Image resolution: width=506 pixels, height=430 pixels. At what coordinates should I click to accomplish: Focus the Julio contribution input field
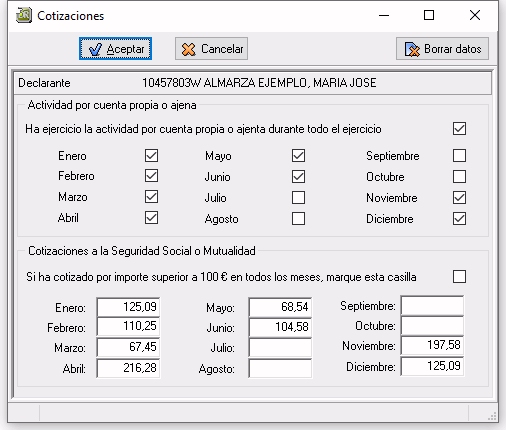point(280,348)
